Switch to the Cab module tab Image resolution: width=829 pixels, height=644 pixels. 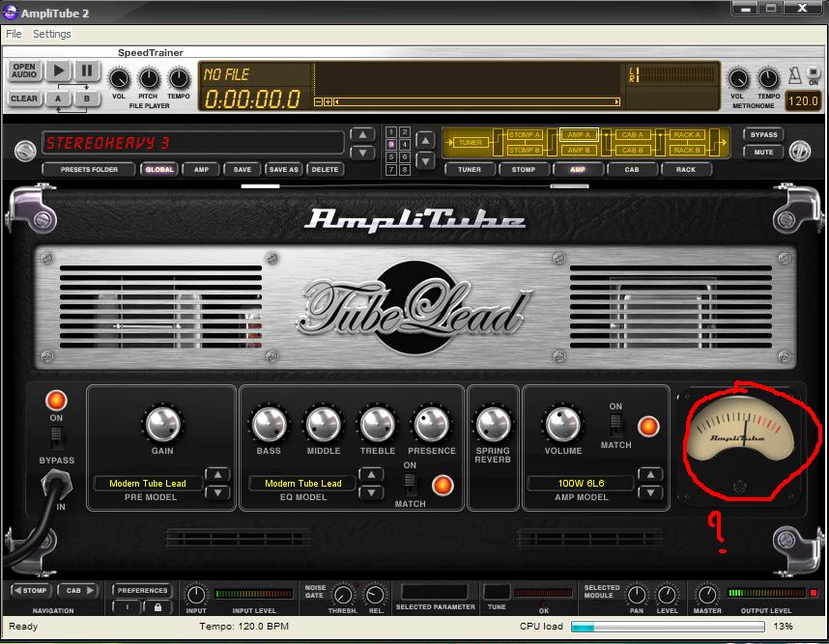[631, 170]
